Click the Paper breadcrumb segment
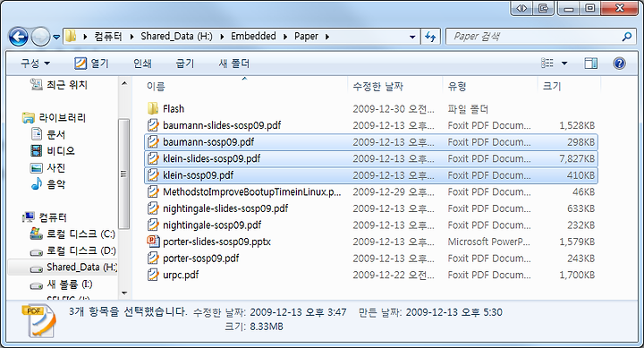 tap(306, 36)
